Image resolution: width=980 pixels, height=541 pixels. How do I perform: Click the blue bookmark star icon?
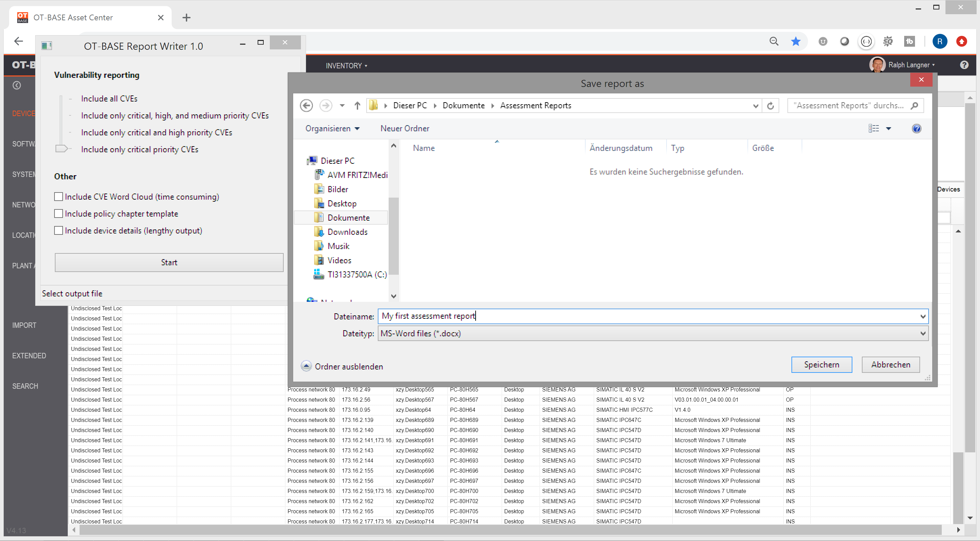(x=796, y=41)
